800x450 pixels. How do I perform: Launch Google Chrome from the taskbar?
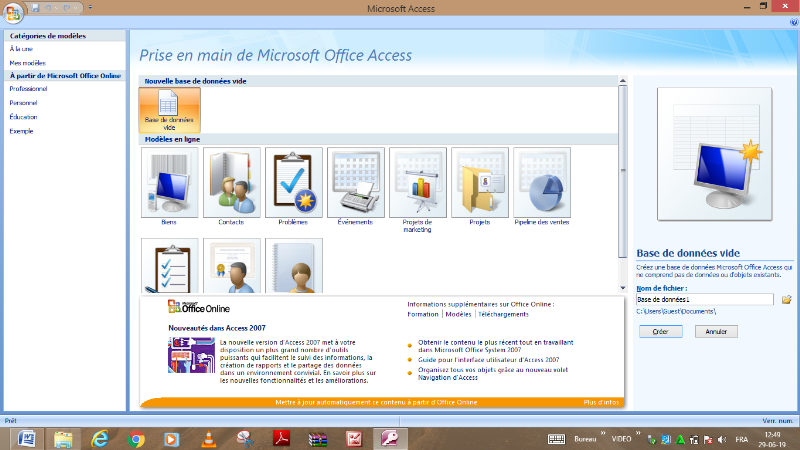136,439
